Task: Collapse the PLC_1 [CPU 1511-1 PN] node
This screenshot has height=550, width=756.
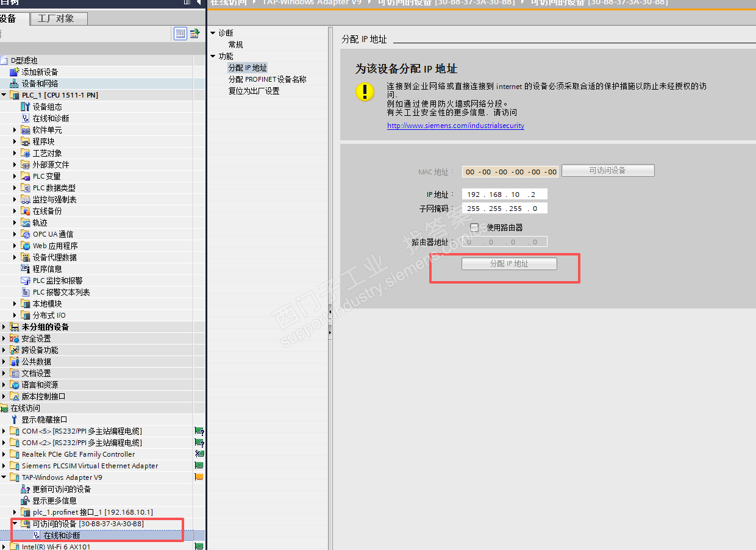Action: click(x=4, y=95)
